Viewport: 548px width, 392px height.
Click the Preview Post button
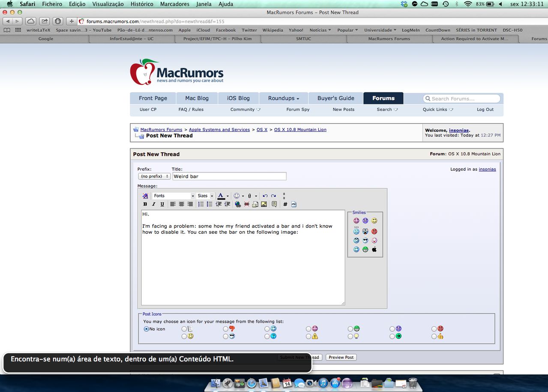[x=341, y=357]
